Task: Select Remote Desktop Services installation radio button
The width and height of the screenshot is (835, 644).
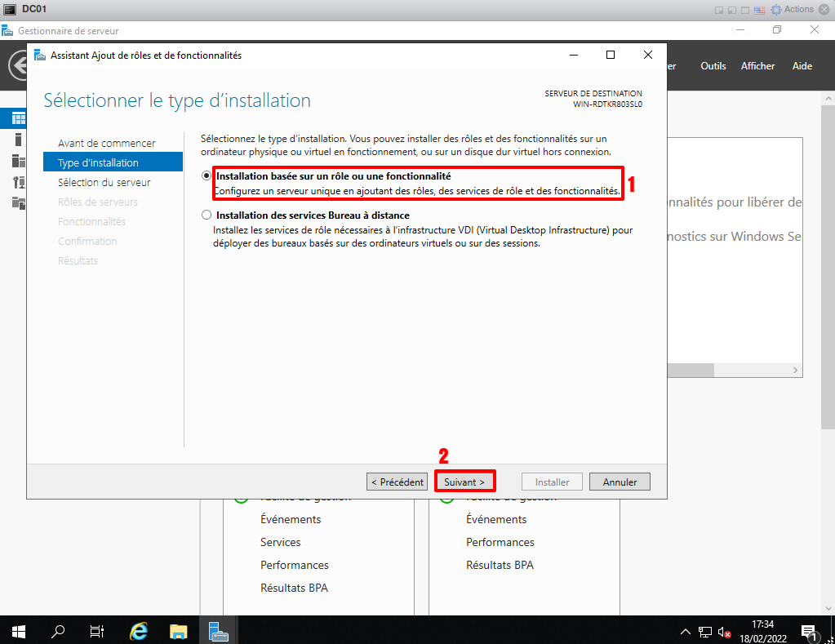Action: tap(207, 215)
